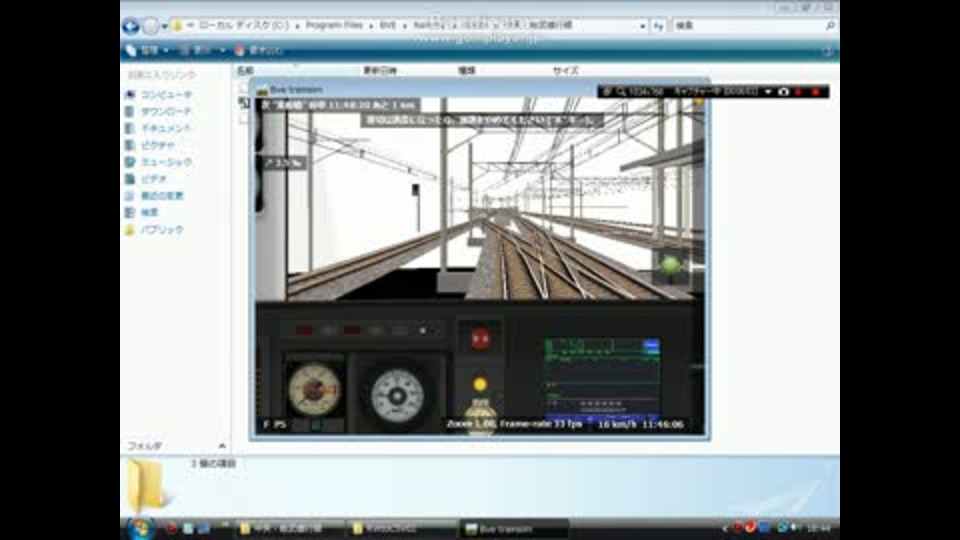Screen dimensions: 960x540
Task: Sort files by the 名前 column header
Action: click(245, 71)
